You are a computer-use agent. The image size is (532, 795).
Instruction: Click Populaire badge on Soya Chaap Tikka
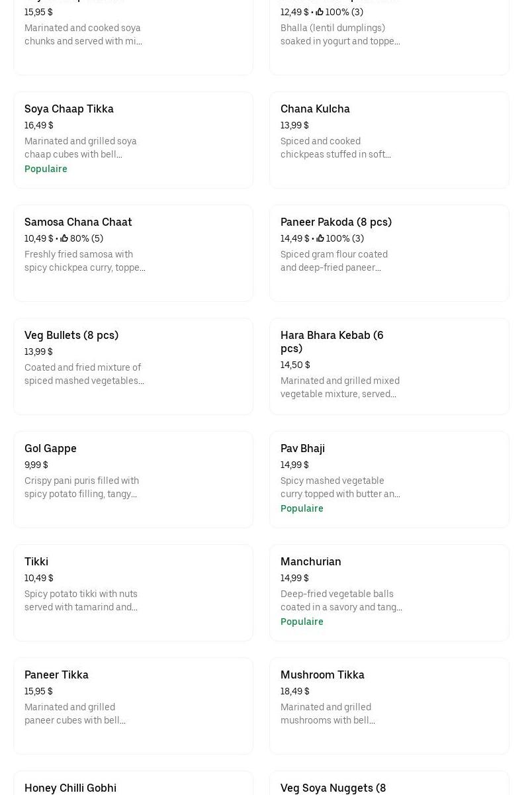tap(46, 169)
